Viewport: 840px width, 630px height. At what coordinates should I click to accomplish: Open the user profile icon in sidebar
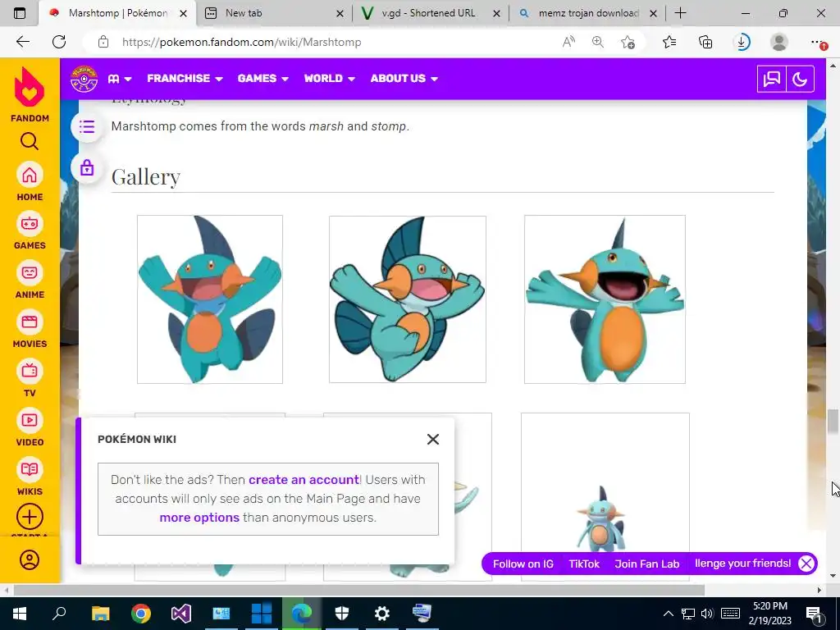click(x=30, y=559)
